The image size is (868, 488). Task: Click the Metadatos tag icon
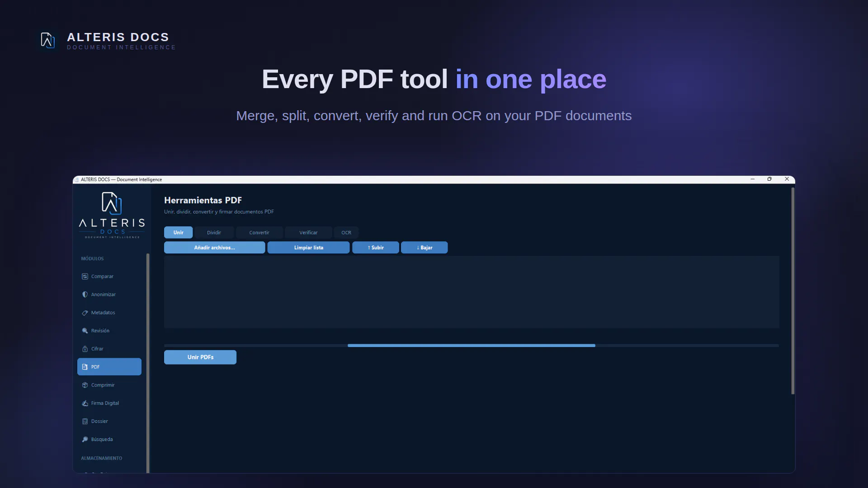tap(85, 313)
